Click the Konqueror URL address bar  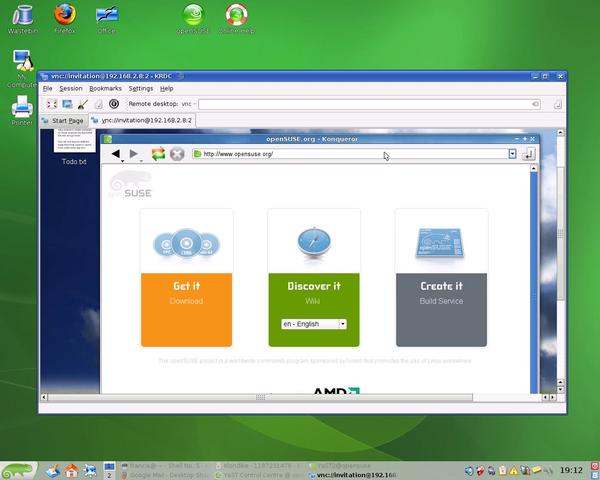350,154
